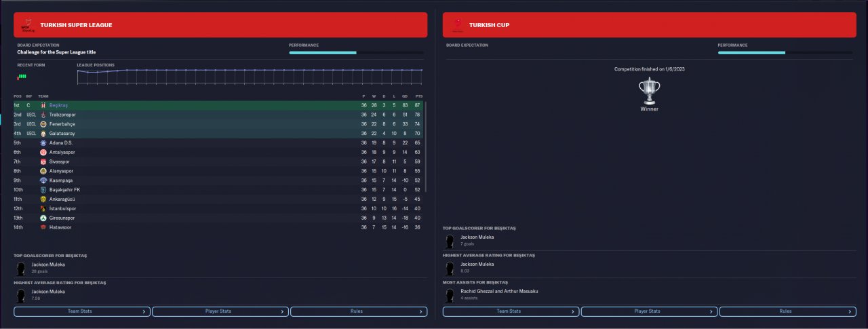Open the Hatayspor team name link

[x=60, y=227]
